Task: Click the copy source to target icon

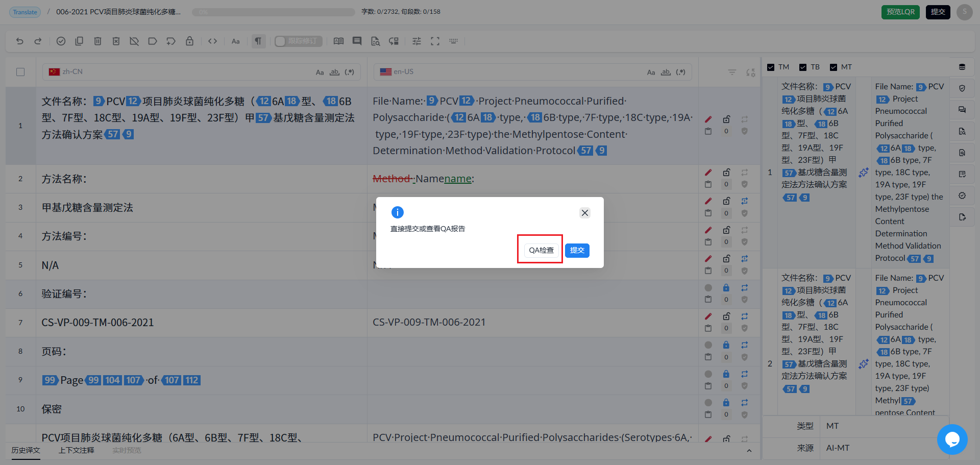Action: pos(79,41)
